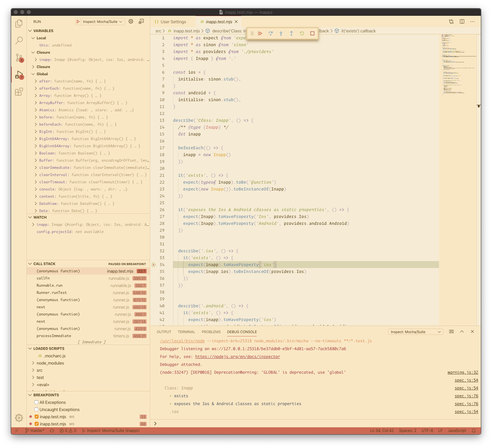Toggle the Uncaught Exceptions checkbox
Image resolution: width=492 pixels, height=448 pixels.
(x=36, y=409)
